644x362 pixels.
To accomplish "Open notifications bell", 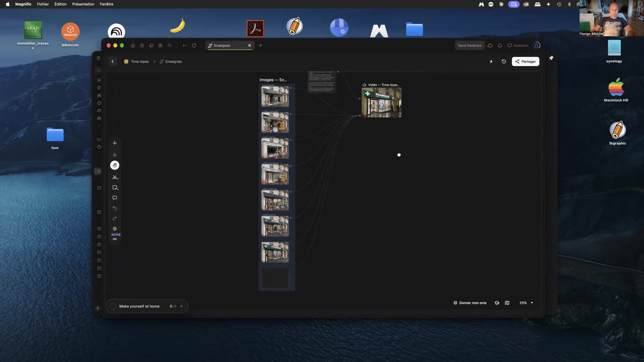I will pos(500,45).
